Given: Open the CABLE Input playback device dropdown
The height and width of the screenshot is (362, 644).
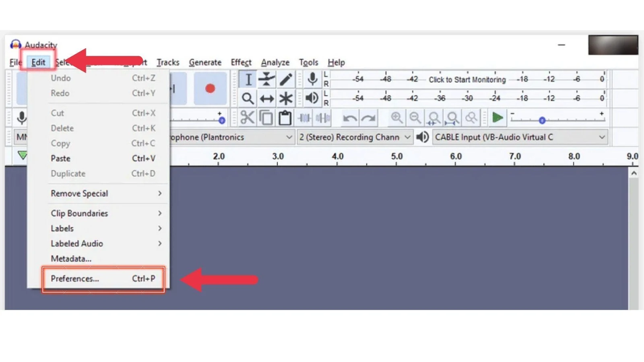Looking at the screenshot, I should [x=520, y=137].
